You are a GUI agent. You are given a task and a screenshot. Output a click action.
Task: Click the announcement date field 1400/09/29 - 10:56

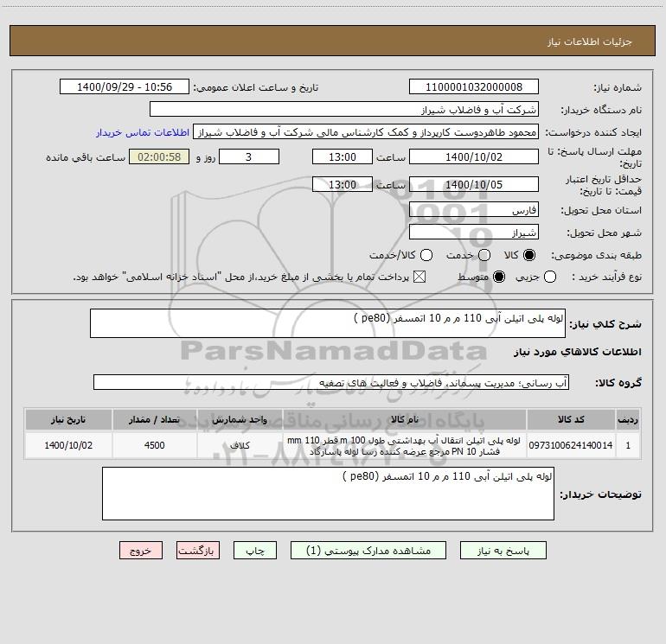click(125, 86)
